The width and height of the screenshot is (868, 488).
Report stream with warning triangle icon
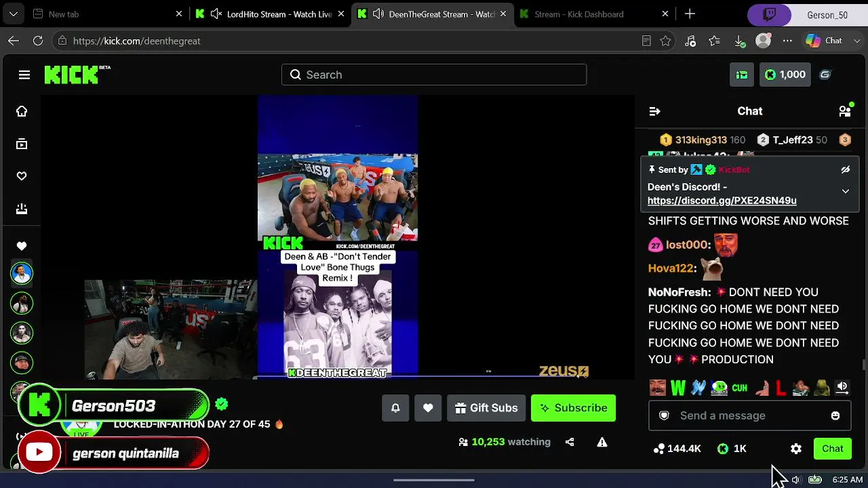click(602, 442)
